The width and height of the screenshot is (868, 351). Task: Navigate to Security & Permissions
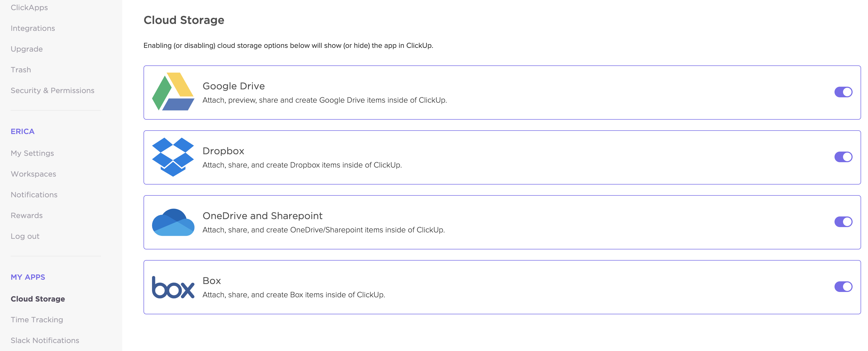(x=53, y=91)
